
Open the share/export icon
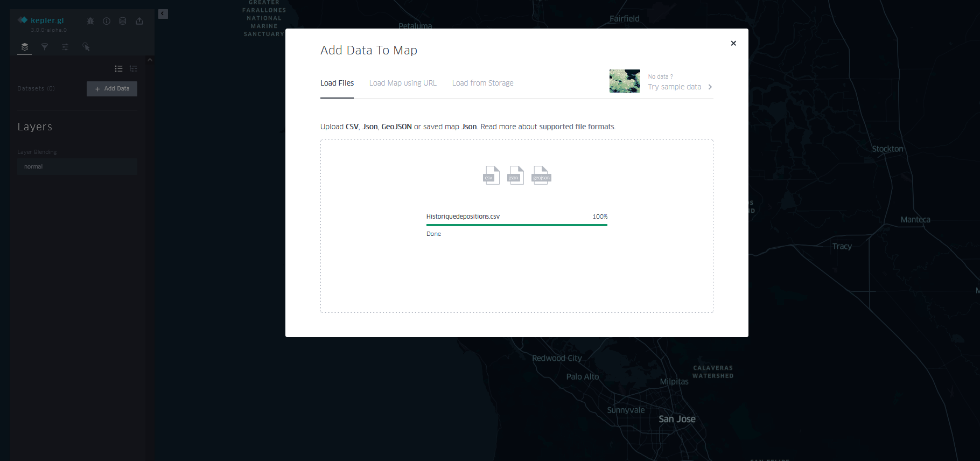[x=139, y=21]
